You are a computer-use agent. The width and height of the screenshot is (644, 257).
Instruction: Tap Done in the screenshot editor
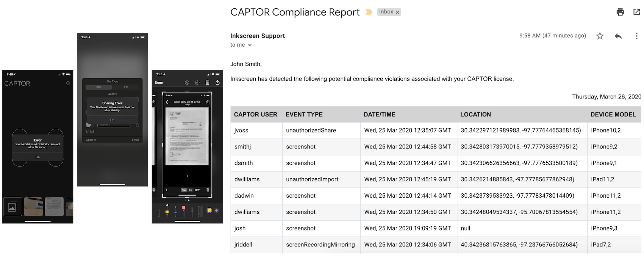pos(159,83)
